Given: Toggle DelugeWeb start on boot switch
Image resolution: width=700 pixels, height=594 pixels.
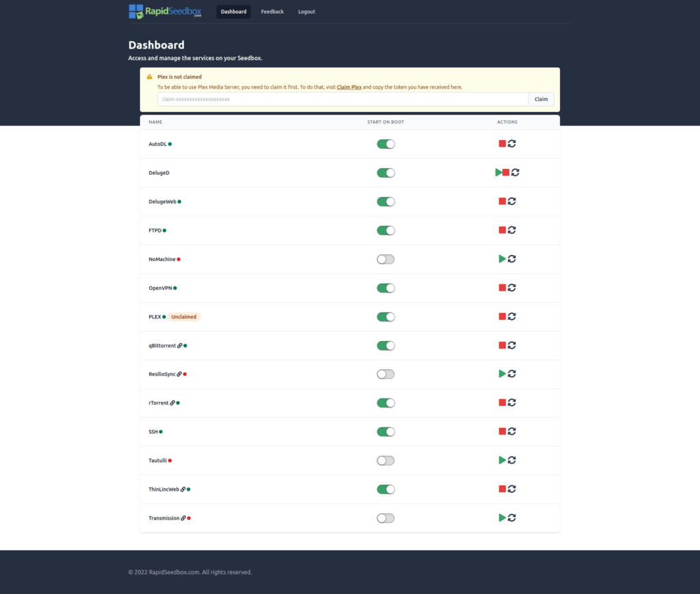Looking at the screenshot, I should [386, 202].
